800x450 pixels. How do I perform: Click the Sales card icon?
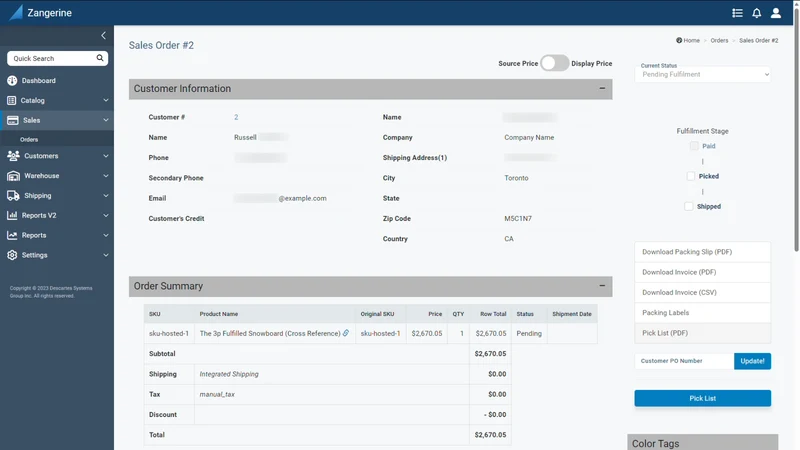pos(13,120)
